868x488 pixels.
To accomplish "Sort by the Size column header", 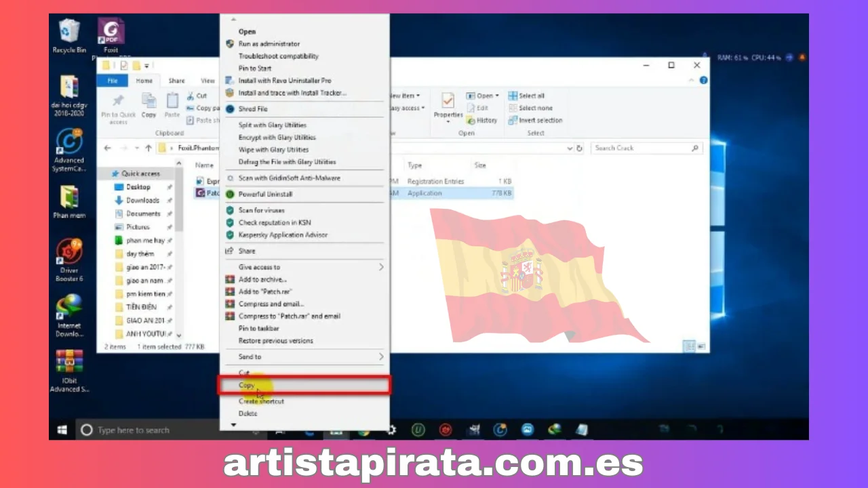I will click(480, 165).
